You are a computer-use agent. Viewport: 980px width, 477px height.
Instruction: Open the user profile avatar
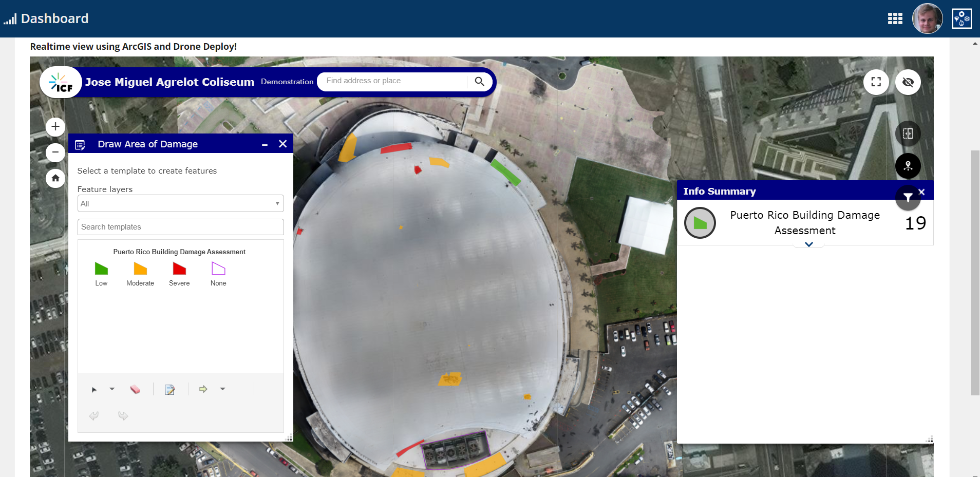(x=927, y=18)
